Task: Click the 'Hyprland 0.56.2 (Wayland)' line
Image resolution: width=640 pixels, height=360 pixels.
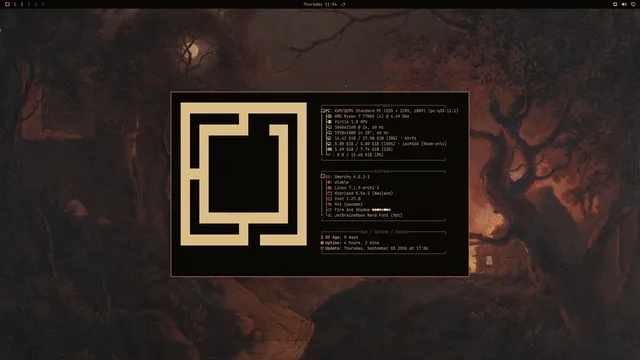Action: (364, 193)
